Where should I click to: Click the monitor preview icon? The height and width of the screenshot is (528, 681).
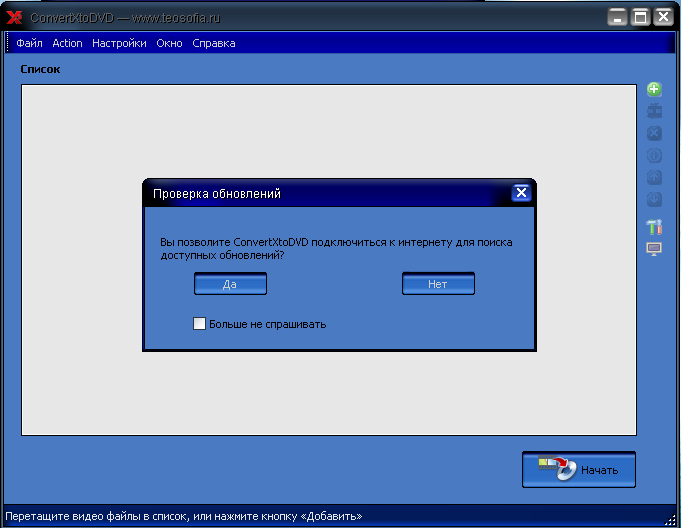(654, 248)
